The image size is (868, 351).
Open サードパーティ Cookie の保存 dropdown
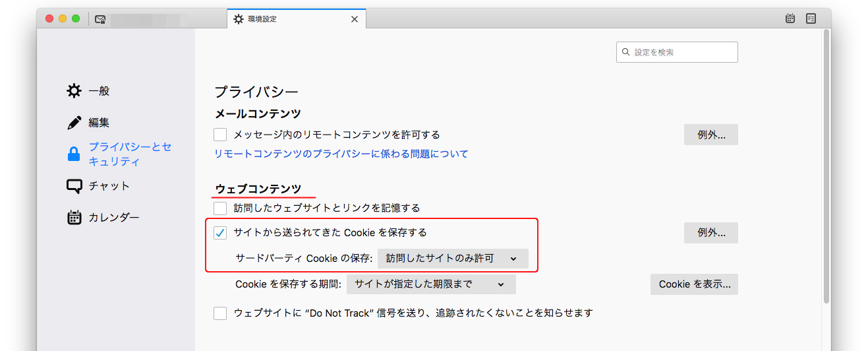pyautogui.click(x=453, y=258)
